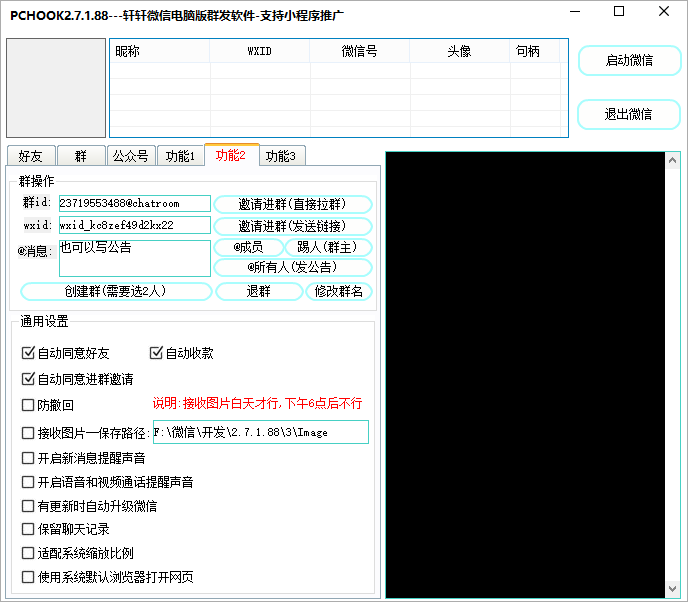Click @所有人(发公告) button
The width and height of the screenshot is (688, 602).
(293, 267)
